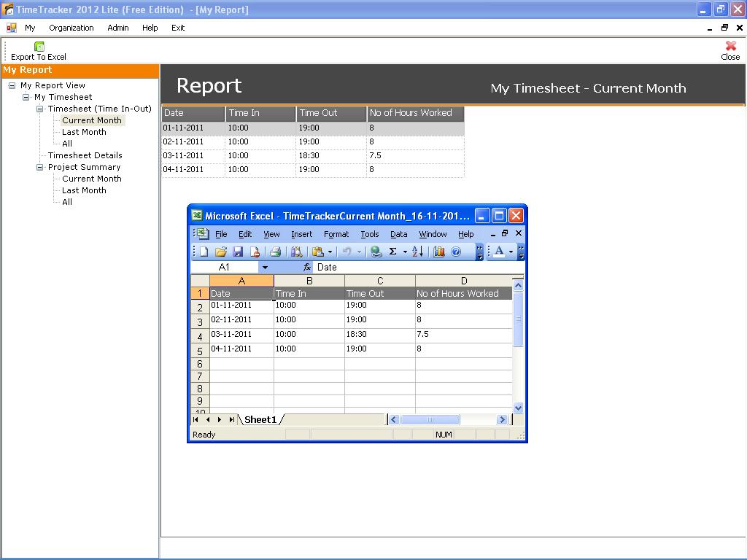Click the Permission document icon in Excel
Viewport: 747px width, 560px height.
pyautogui.click(x=255, y=252)
